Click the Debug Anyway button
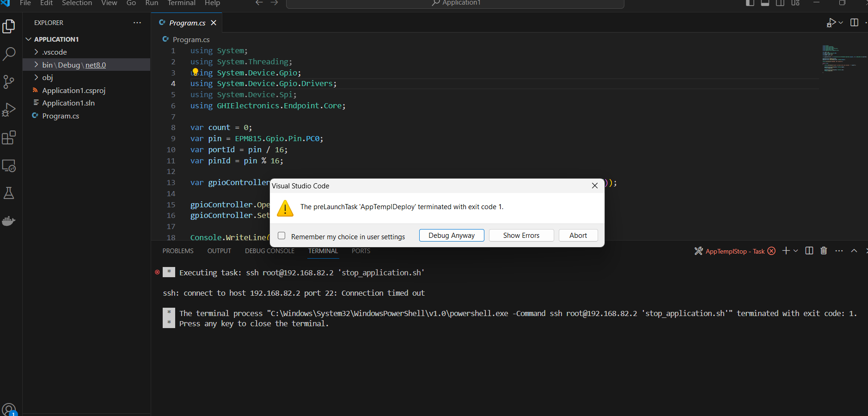The height and width of the screenshot is (416, 868). coord(452,236)
